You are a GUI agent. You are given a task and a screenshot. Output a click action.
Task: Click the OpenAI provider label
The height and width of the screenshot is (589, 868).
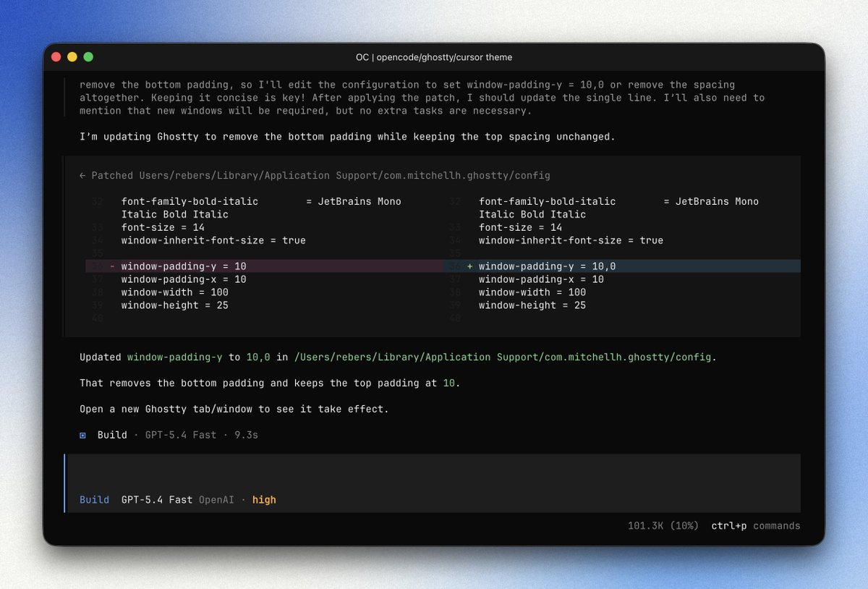[x=216, y=500]
